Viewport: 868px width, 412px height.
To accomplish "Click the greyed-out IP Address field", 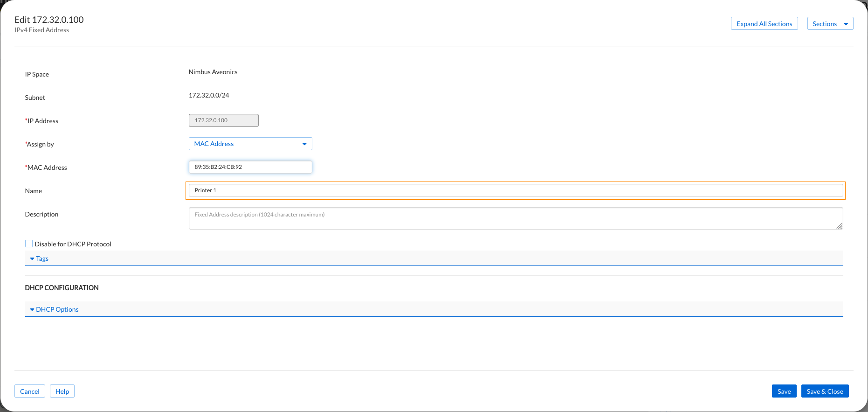I will click(223, 120).
